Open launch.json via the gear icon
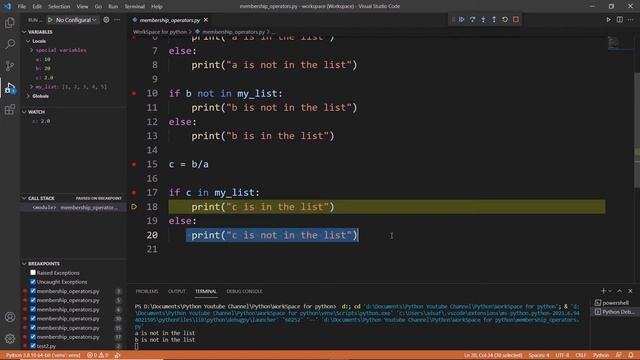This screenshot has width=640, height=360. tap(106, 20)
